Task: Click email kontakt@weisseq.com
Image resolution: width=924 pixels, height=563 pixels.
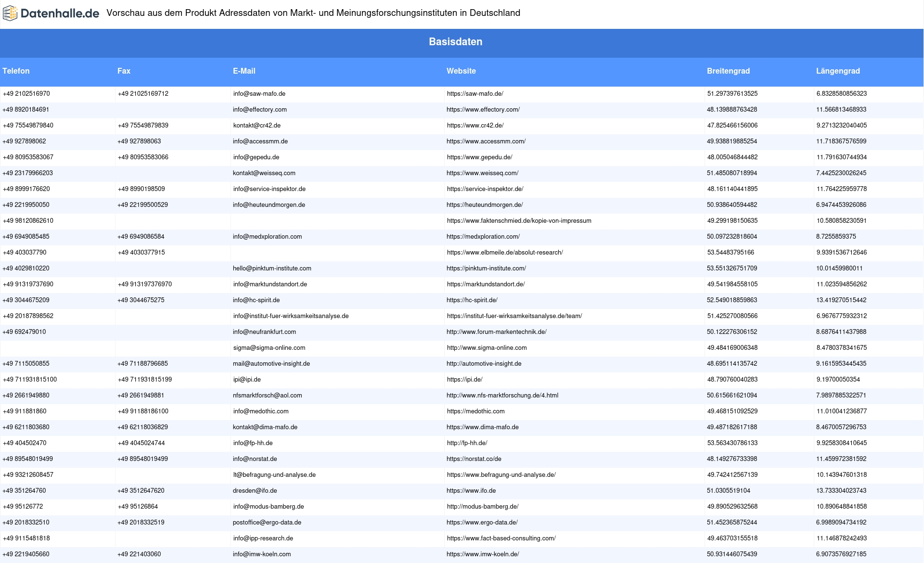Action: pyautogui.click(x=264, y=173)
